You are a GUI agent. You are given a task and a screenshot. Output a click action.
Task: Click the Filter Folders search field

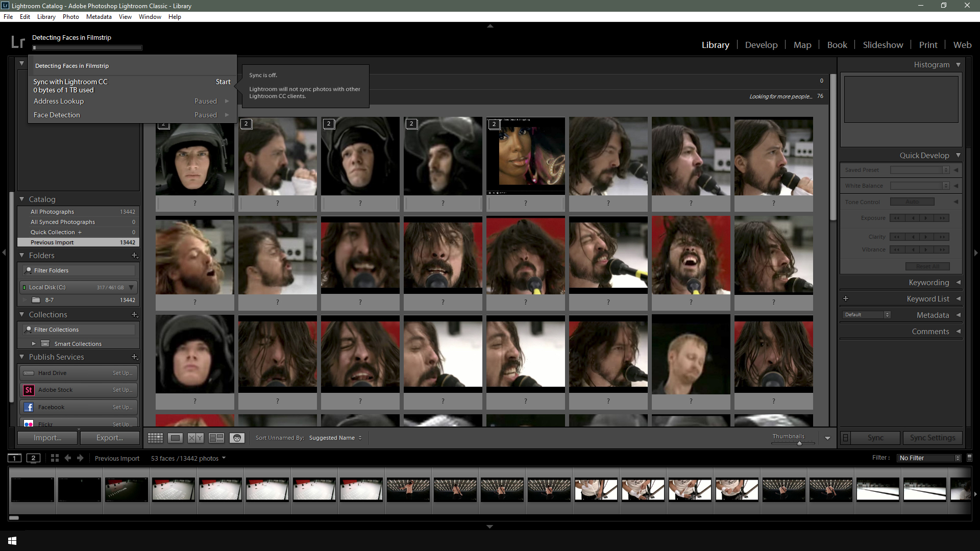coord(79,270)
